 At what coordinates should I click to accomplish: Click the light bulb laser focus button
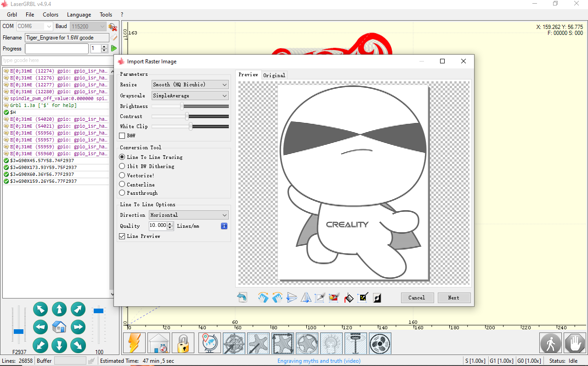tap(331, 343)
